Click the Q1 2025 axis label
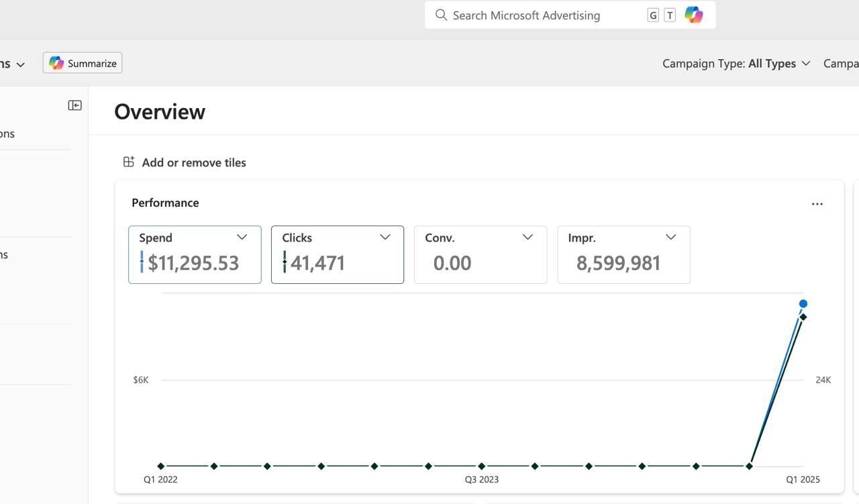 pyautogui.click(x=803, y=479)
